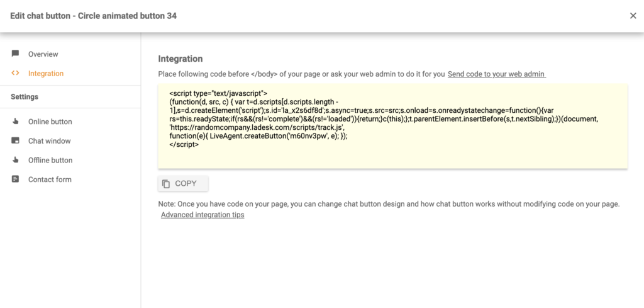The image size is (644, 308).
Task: Navigate to Offline button settings
Action: coord(50,160)
